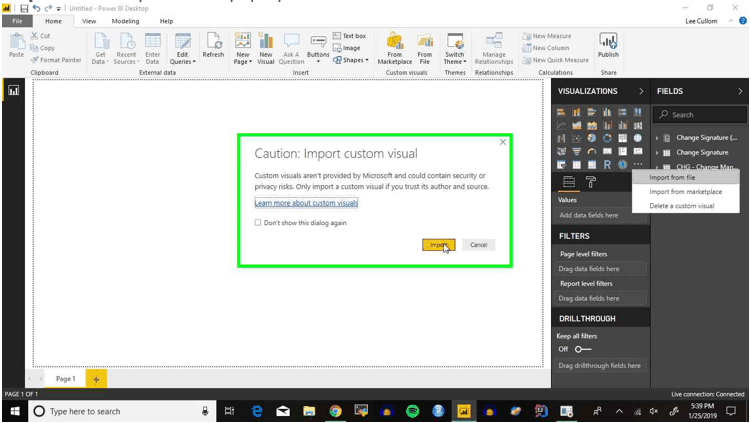This screenshot has width=751, height=423.
Task: Insert a Text box from the ribbon
Action: point(350,36)
